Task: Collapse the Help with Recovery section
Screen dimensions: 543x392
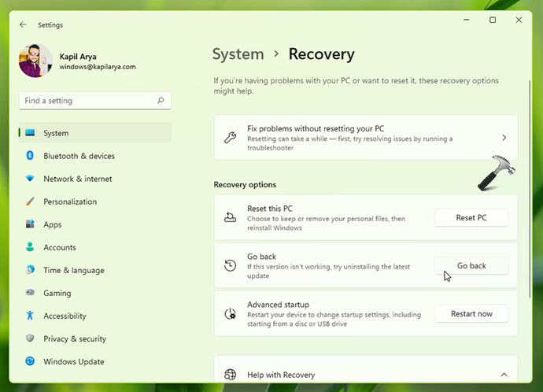Action: [504, 375]
